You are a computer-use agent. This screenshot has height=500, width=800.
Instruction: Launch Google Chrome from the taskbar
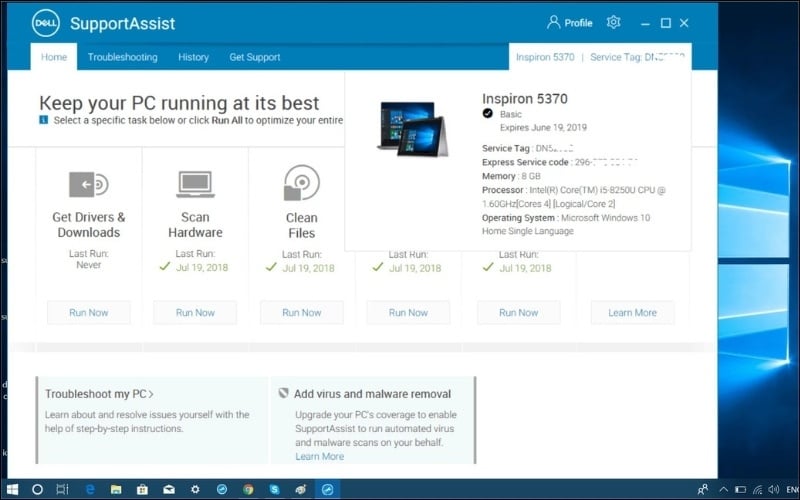point(248,490)
